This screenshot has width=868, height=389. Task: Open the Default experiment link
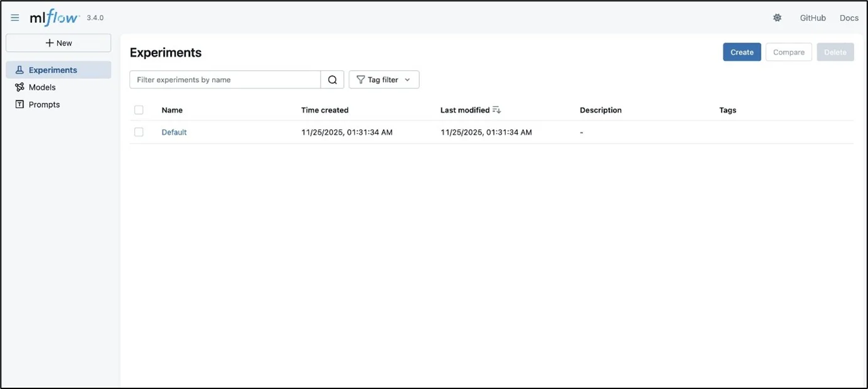point(174,132)
